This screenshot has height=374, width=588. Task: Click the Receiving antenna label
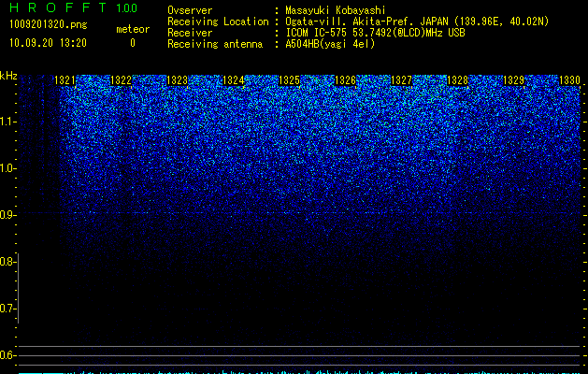click(215, 44)
